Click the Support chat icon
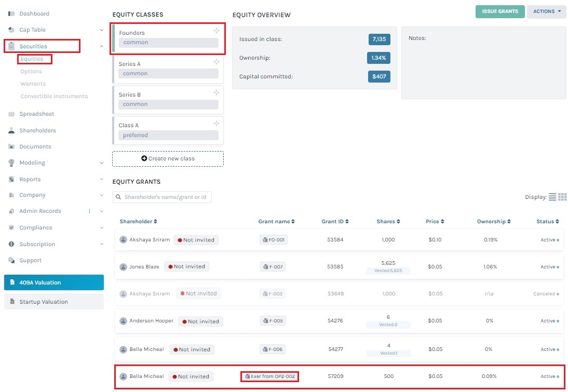 11,260
